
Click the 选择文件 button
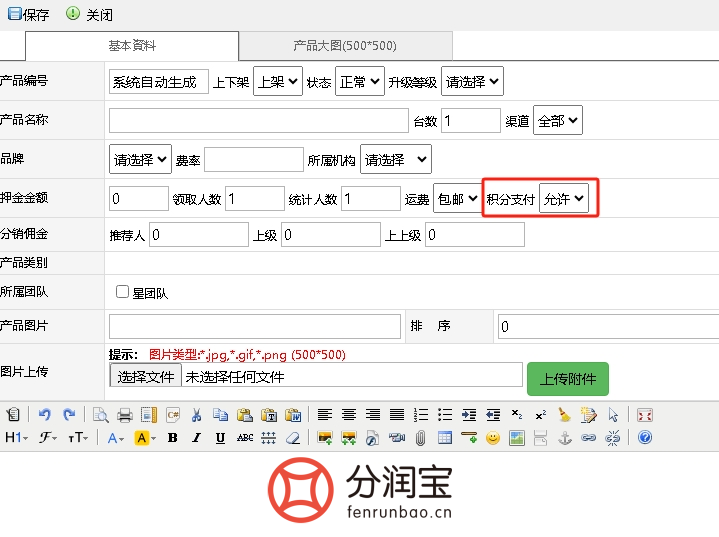pyautogui.click(x=145, y=376)
